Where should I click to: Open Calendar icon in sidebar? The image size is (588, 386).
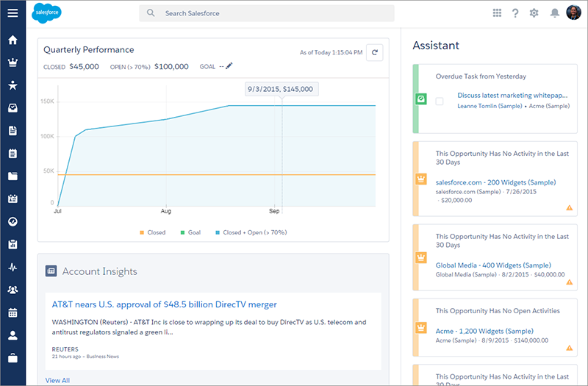pyautogui.click(x=12, y=312)
